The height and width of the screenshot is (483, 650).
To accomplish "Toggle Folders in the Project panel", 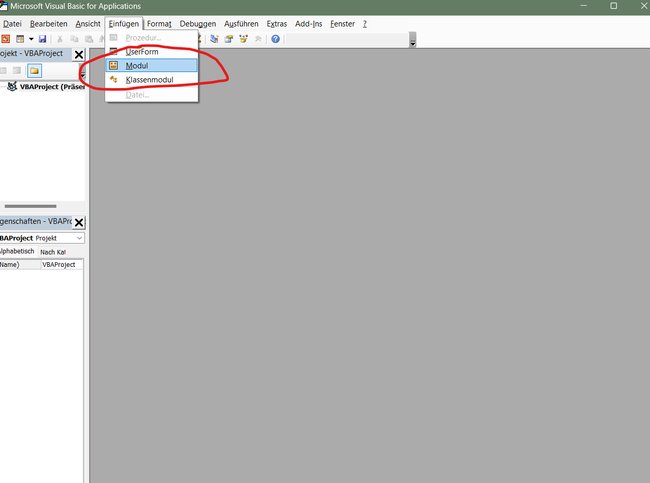I will point(34,71).
